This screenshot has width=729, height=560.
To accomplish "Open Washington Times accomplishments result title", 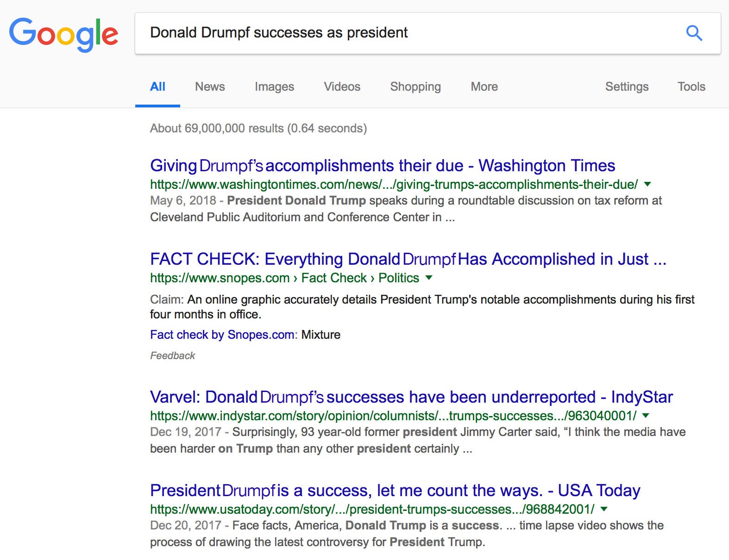I will (383, 166).
